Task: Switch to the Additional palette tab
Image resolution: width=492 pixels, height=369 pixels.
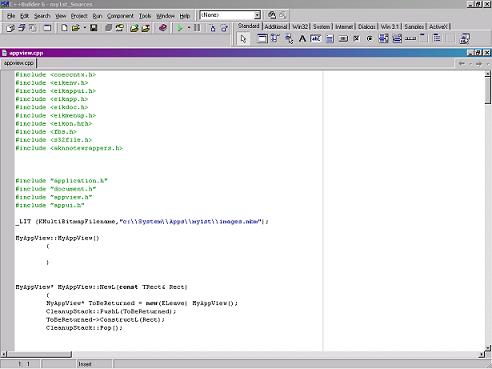Action: [276, 27]
